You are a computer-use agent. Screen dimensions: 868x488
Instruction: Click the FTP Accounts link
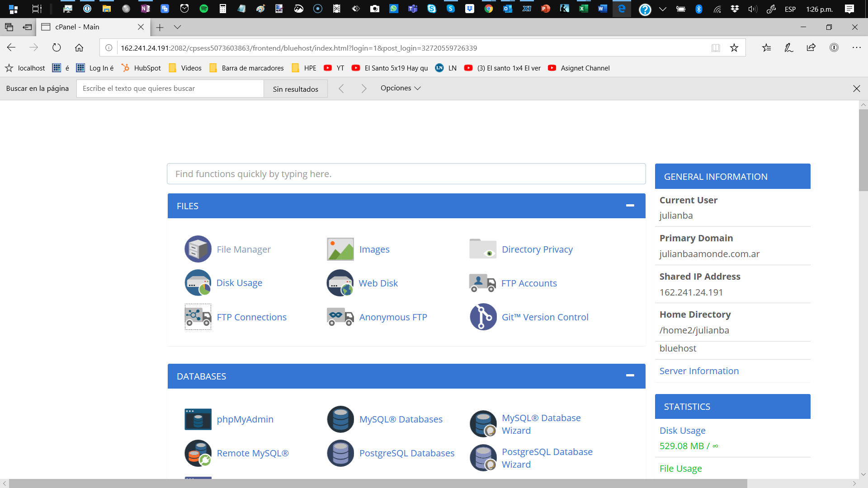pos(529,283)
